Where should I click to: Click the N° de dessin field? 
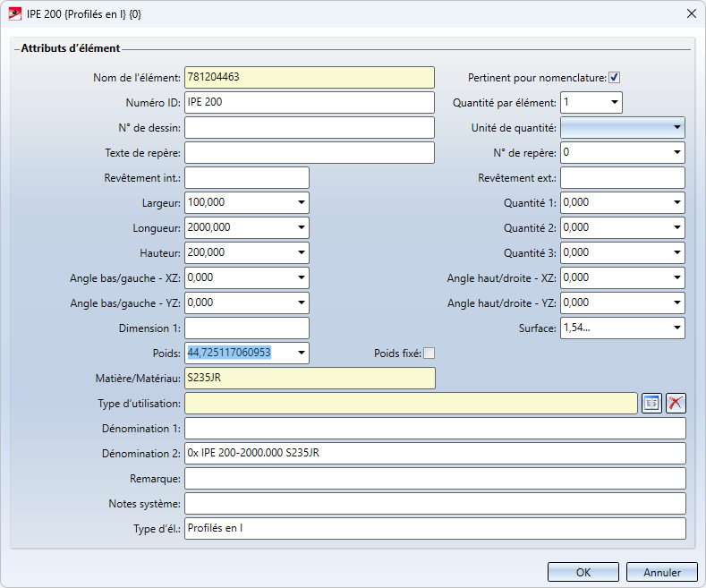pyautogui.click(x=309, y=128)
